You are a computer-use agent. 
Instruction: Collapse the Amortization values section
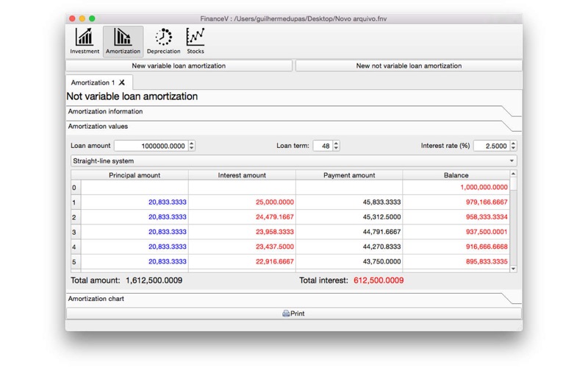293,127
